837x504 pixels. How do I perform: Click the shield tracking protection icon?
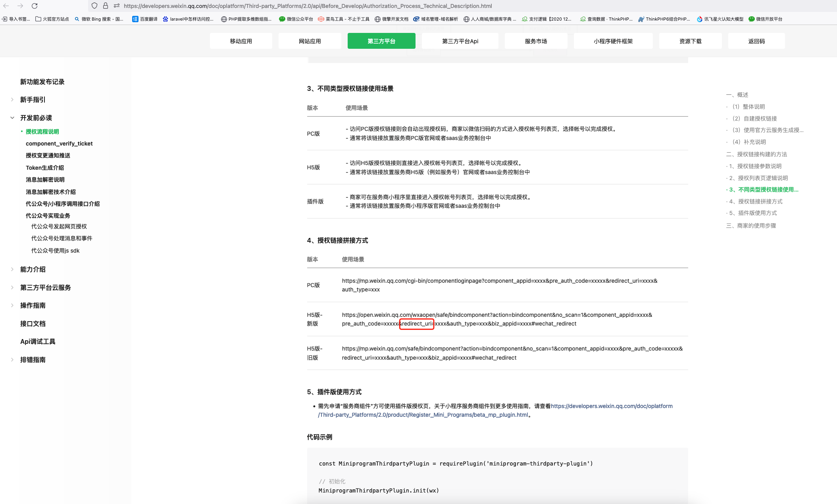(x=94, y=6)
